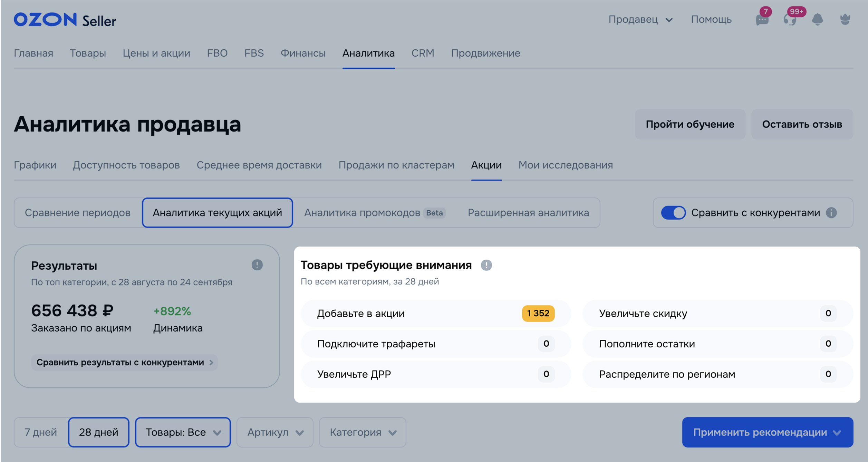Go to the Финансы menu section

coord(303,53)
